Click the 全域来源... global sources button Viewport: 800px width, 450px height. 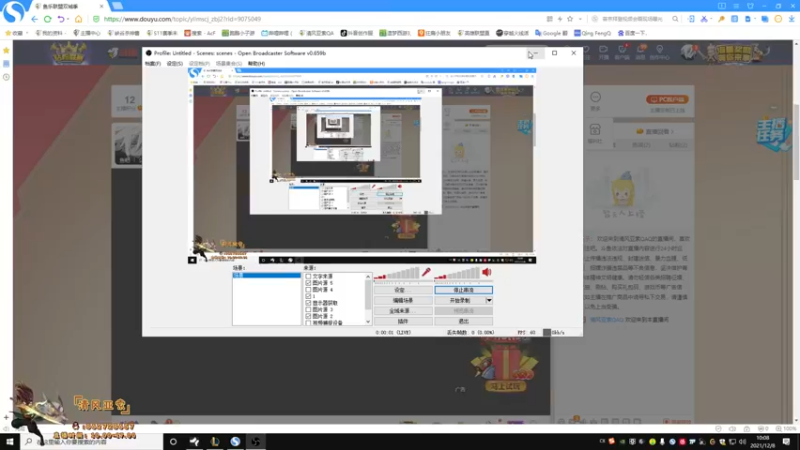click(x=403, y=311)
